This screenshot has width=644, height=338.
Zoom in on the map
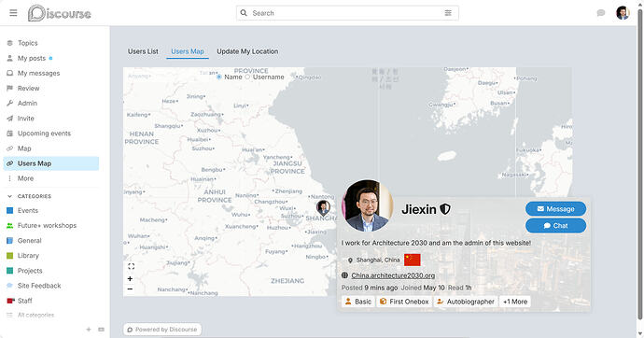[130, 279]
